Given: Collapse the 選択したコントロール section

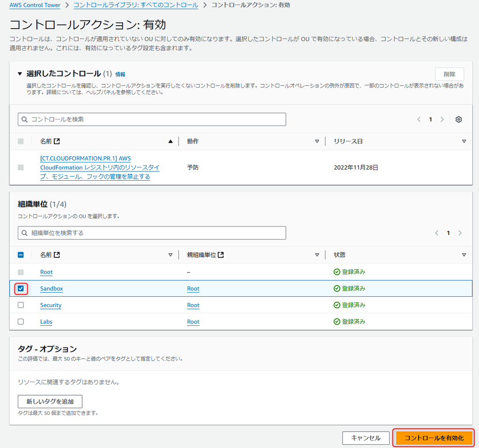Looking at the screenshot, I should pos(20,73).
